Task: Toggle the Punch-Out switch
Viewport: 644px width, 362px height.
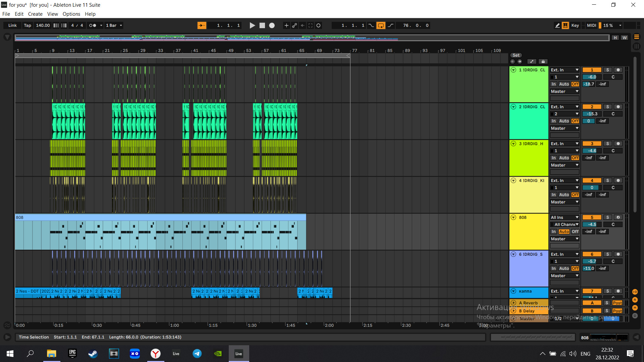Action: tap(391, 25)
